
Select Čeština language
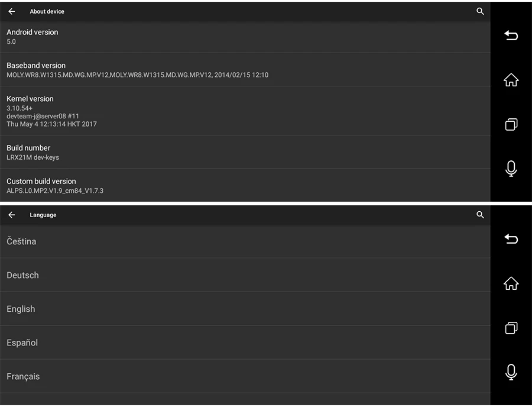(245, 241)
